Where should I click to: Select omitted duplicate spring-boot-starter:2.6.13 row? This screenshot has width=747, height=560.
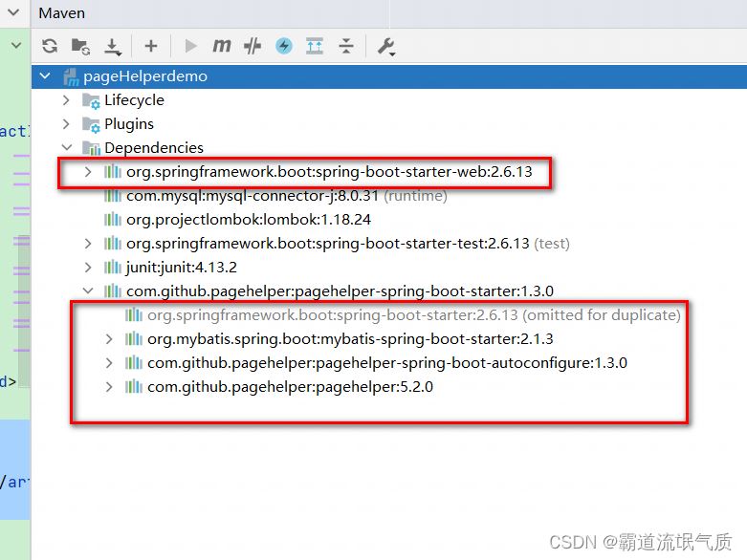[388, 315]
